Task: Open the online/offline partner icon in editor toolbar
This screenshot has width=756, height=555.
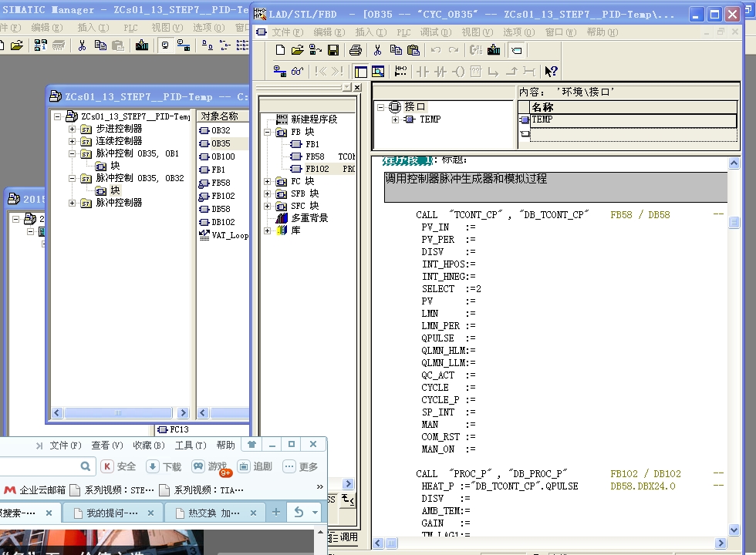Action: pyautogui.click(x=279, y=71)
